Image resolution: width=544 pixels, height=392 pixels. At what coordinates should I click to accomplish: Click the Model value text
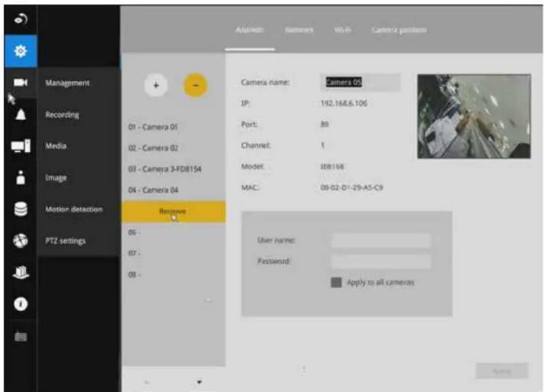(x=332, y=167)
